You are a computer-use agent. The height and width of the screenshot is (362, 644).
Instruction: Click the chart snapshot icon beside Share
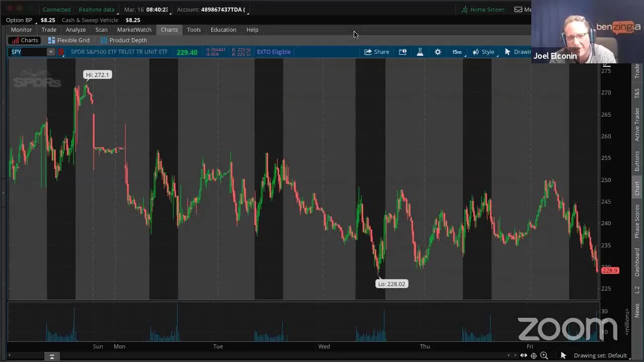point(403,52)
